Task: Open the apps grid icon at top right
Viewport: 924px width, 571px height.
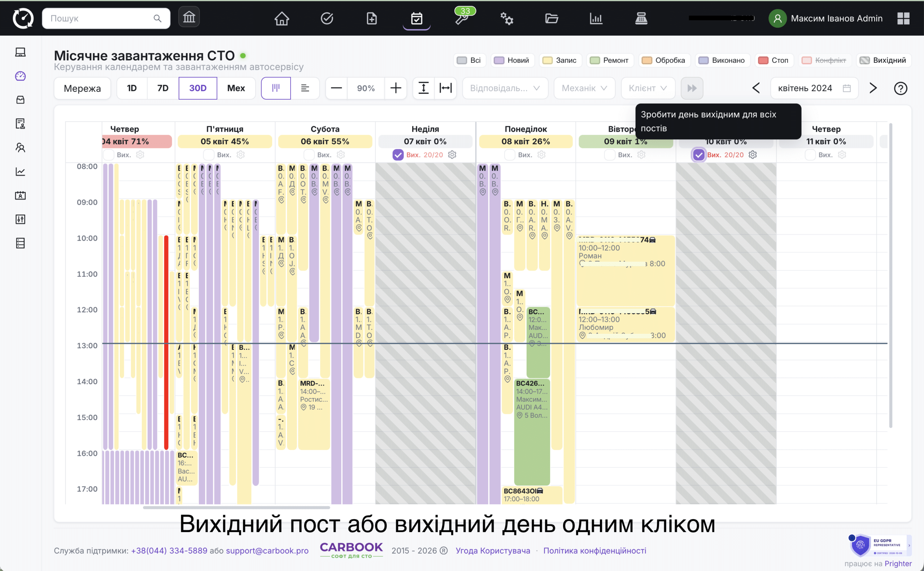Action: [x=903, y=18]
